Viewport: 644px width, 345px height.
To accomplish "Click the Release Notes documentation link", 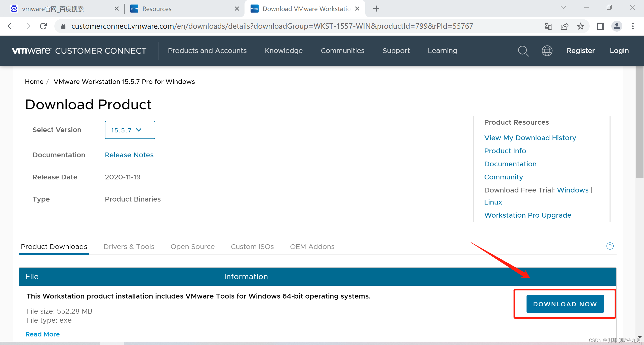I will point(129,155).
